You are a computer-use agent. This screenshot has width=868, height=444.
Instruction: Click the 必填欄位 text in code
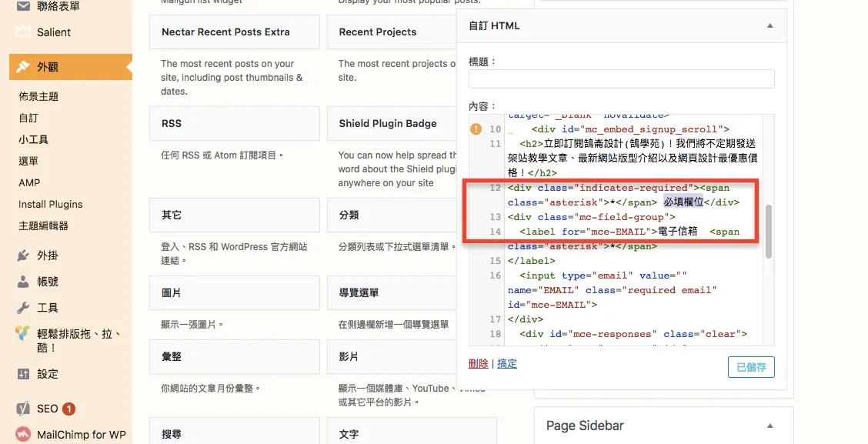click(683, 202)
